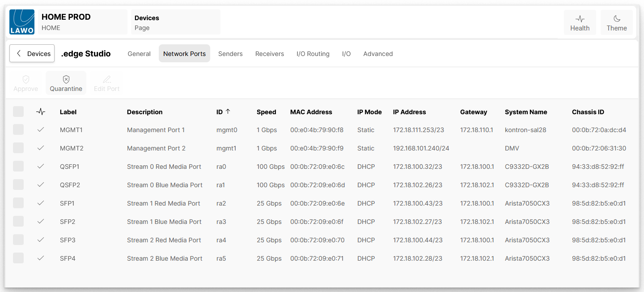
Task: Switch to the Senders tab
Action: pyautogui.click(x=230, y=54)
